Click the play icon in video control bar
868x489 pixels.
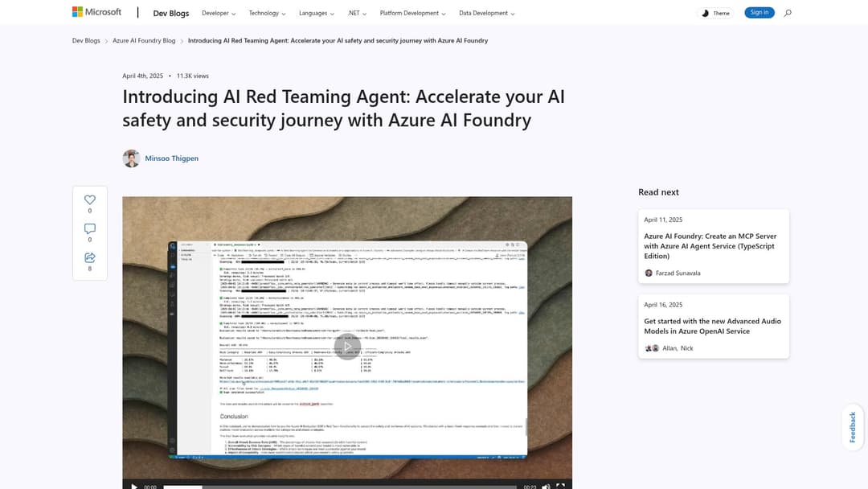pos(134,487)
